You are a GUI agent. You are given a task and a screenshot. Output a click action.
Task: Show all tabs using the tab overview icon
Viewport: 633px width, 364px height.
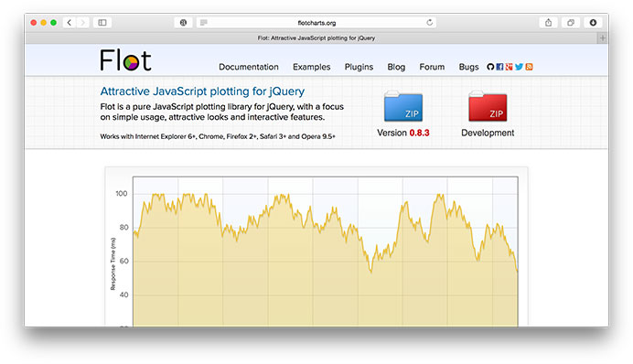571,23
